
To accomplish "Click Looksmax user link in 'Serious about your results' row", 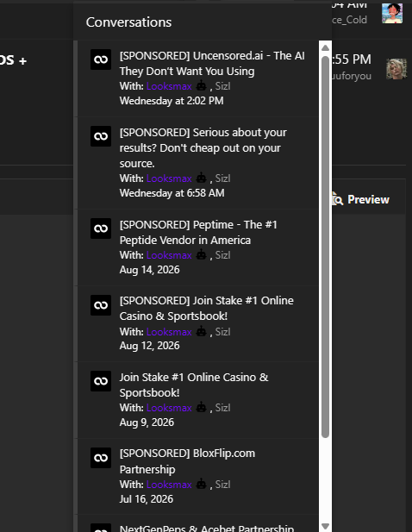I will (x=169, y=178).
